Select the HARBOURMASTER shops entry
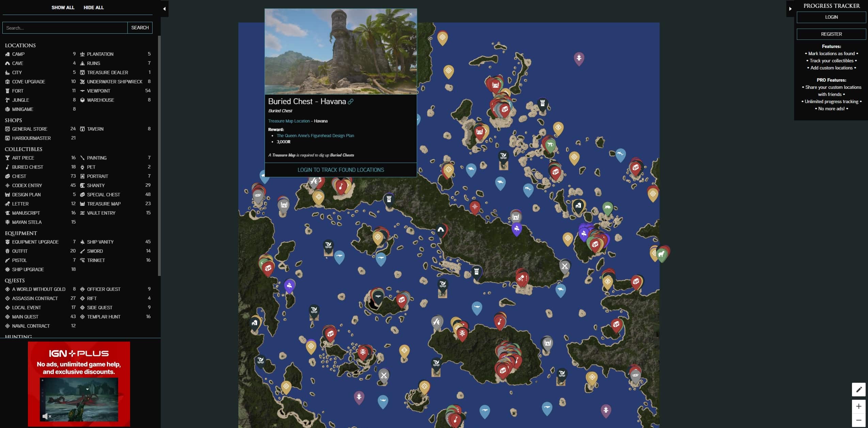This screenshot has height=428, width=868. (40, 138)
